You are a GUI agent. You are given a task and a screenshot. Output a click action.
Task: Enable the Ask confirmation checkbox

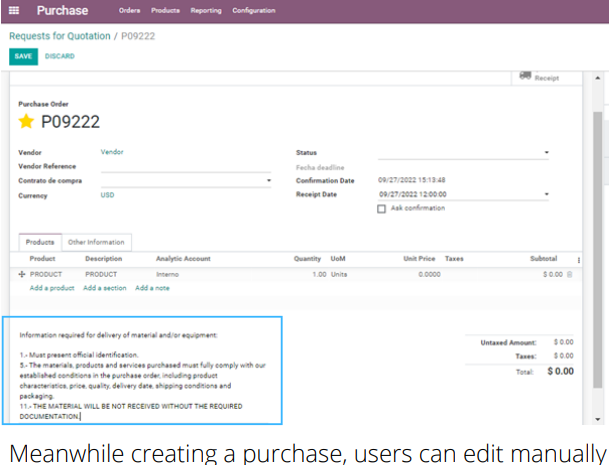point(381,209)
